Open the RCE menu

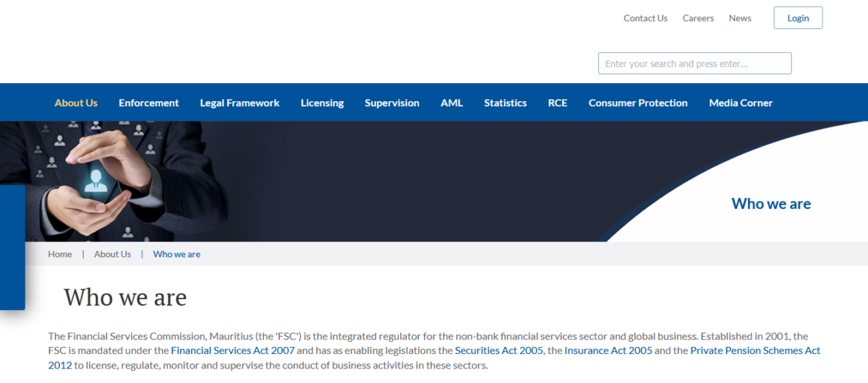(x=558, y=103)
